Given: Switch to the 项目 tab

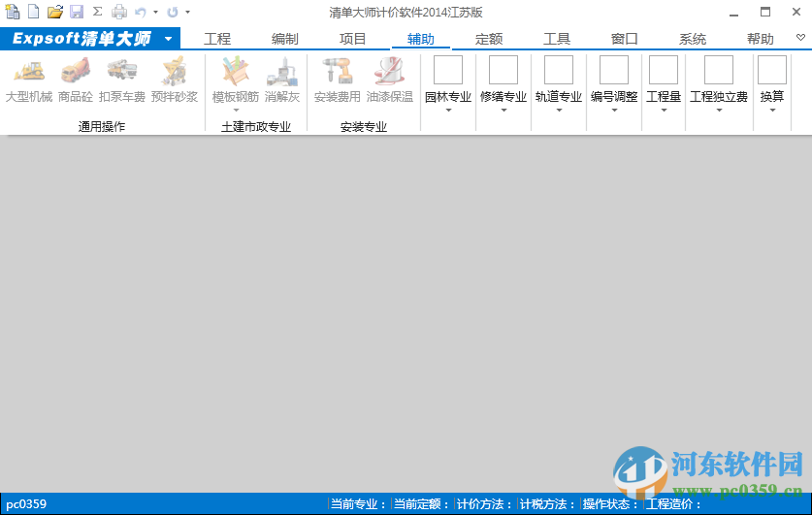Looking at the screenshot, I should tap(353, 39).
